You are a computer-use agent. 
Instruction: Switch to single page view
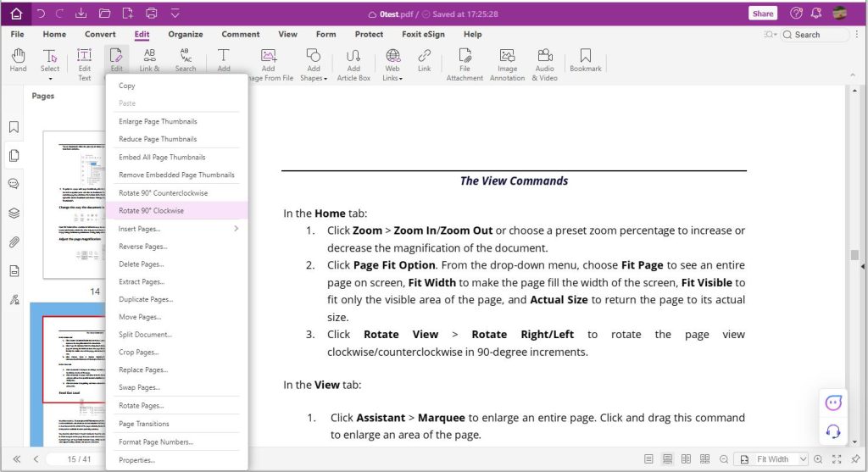click(x=648, y=459)
